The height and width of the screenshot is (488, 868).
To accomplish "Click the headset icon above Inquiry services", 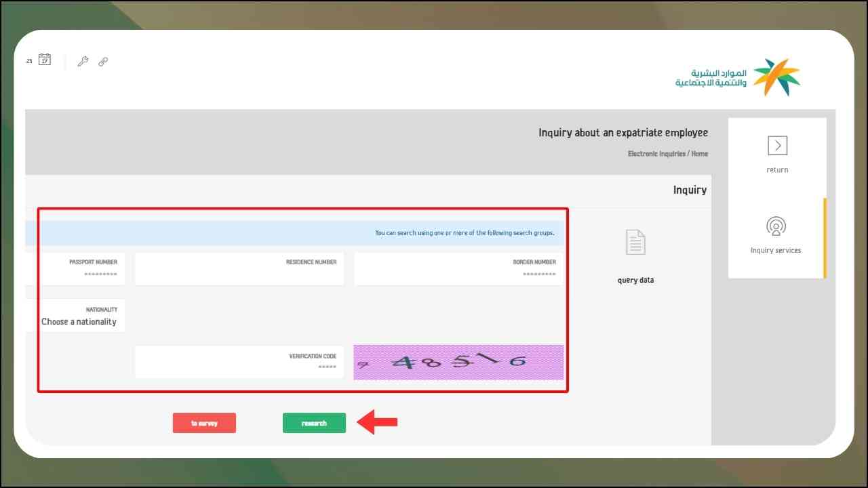I will click(775, 226).
